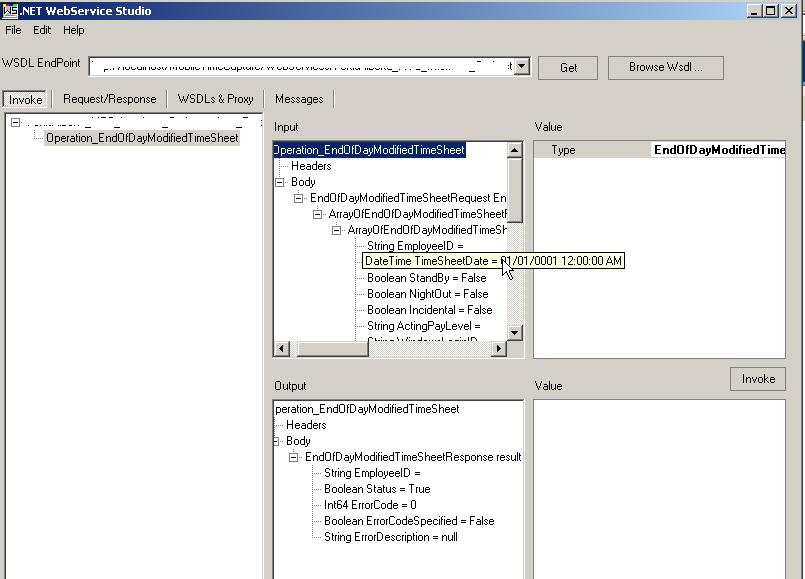Click the Type property value EndOfDayModifiedTime
Screen dimensions: 805x579
coord(719,150)
